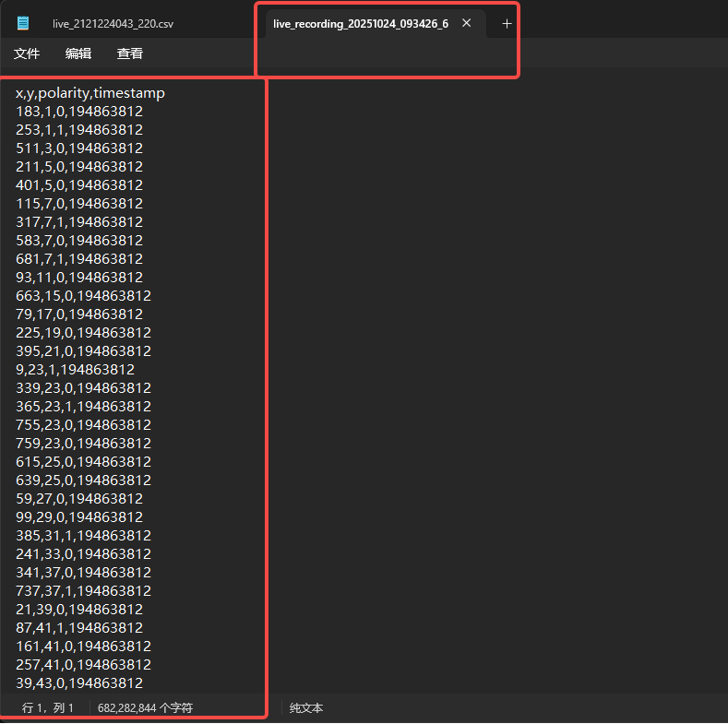Open the 文件 menu

click(x=27, y=54)
